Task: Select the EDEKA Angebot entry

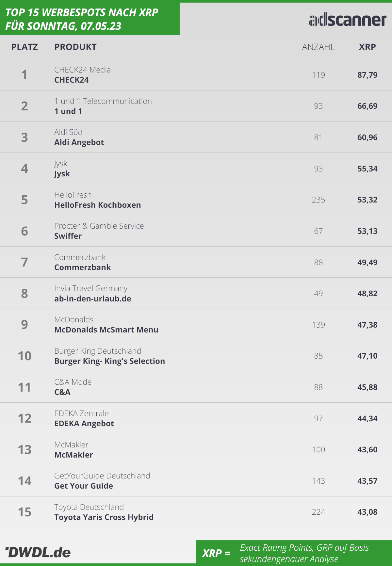Action: pyautogui.click(x=84, y=424)
